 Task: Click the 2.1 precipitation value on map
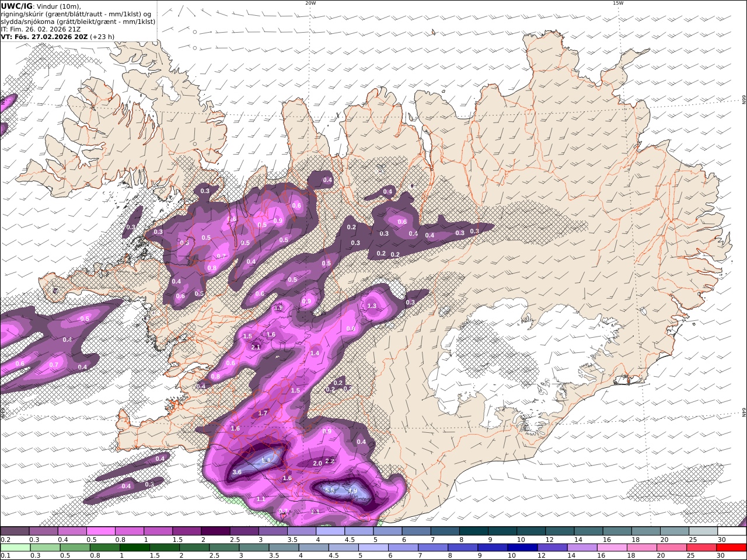coord(256,347)
